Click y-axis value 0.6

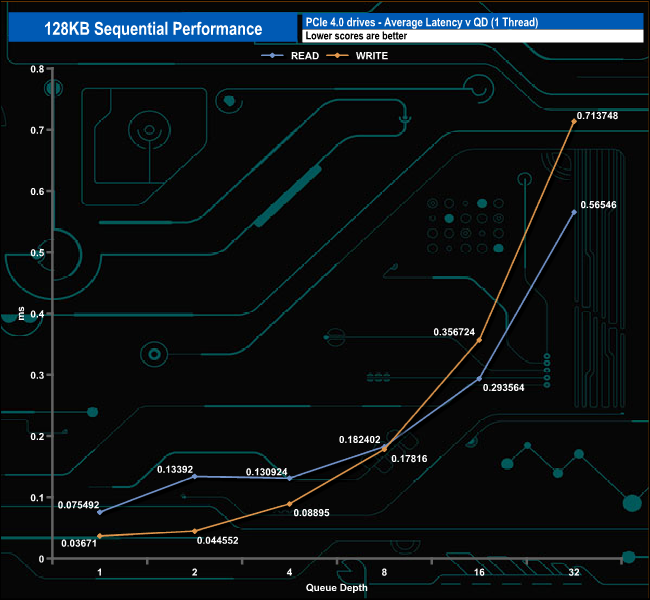(37, 192)
